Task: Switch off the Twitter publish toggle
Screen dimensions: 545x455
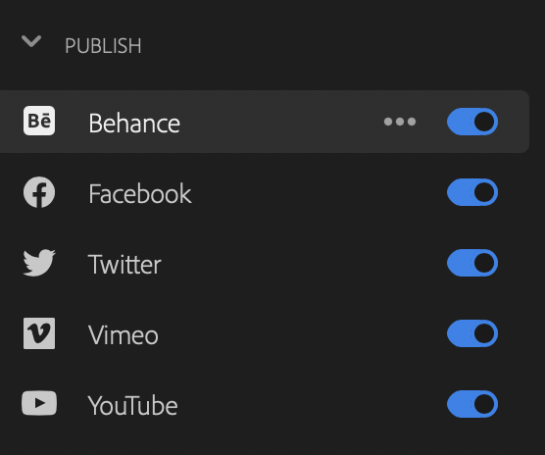Action: pos(472,263)
